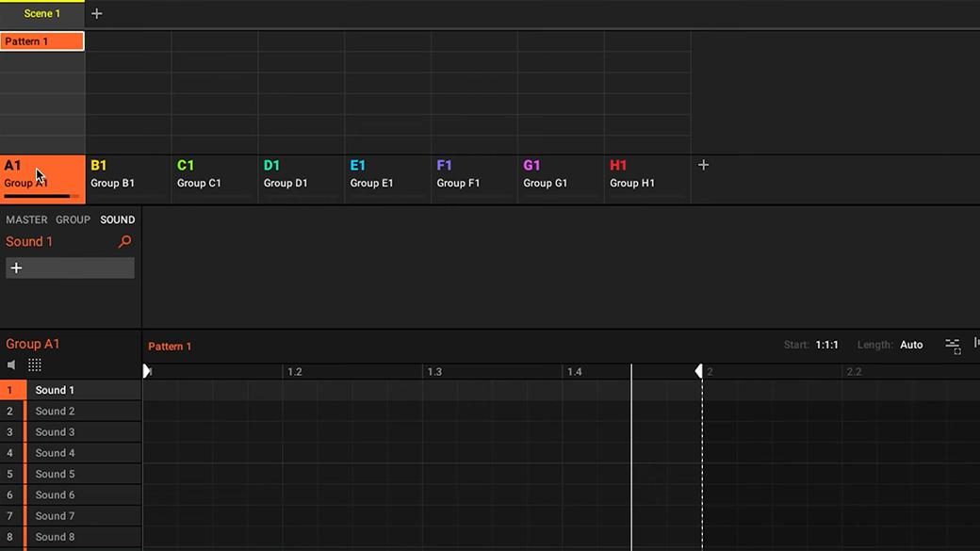Select Group E1

tap(388, 179)
